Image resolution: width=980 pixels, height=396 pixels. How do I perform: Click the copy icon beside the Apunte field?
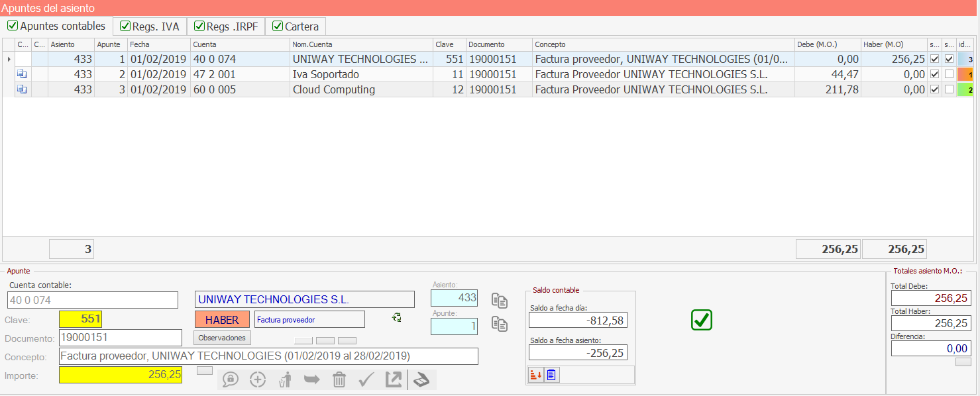coord(500,324)
